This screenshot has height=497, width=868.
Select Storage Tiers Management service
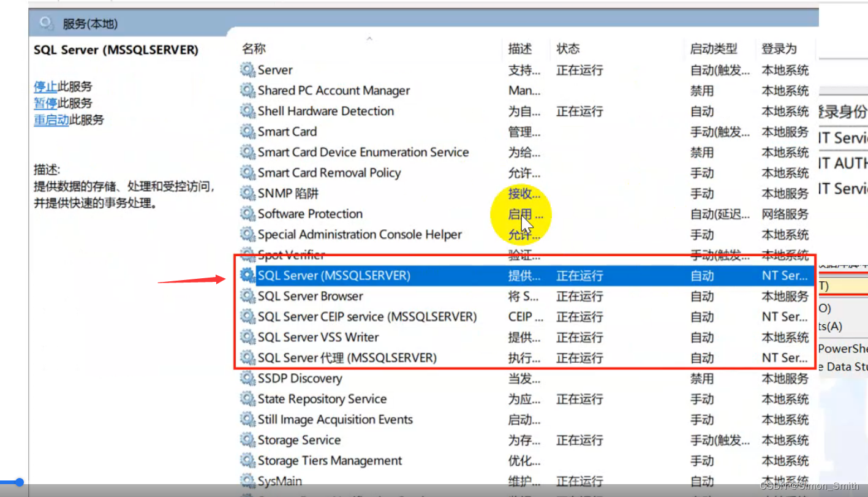(330, 461)
